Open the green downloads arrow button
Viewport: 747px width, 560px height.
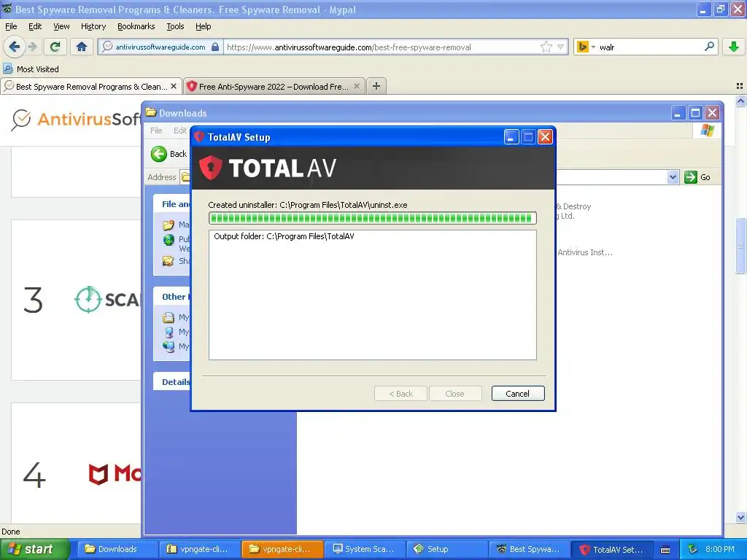pyautogui.click(x=734, y=47)
